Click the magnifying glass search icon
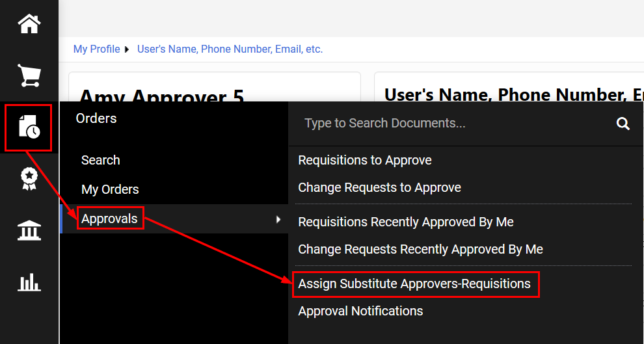644x344 pixels. [x=623, y=124]
